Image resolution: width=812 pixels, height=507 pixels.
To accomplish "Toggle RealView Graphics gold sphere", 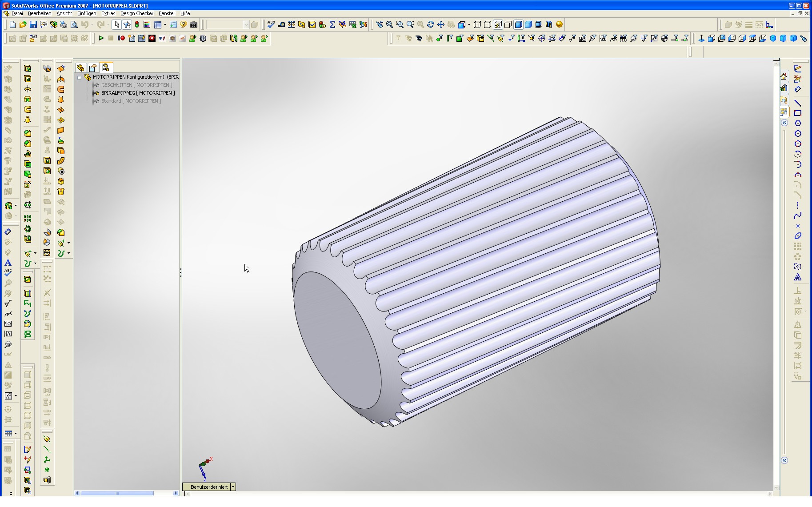I will click(x=560, y=24).
